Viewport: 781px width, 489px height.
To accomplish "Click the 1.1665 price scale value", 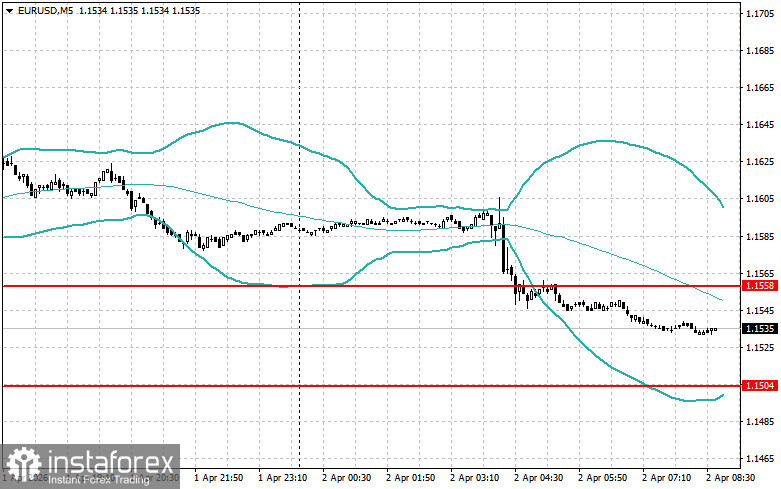I will click(760, 88).
